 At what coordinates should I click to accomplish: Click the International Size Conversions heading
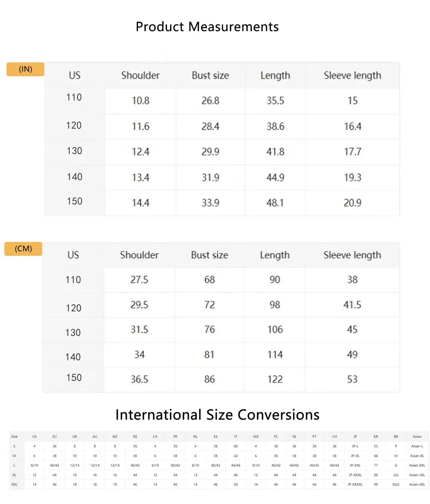(217, 415)
